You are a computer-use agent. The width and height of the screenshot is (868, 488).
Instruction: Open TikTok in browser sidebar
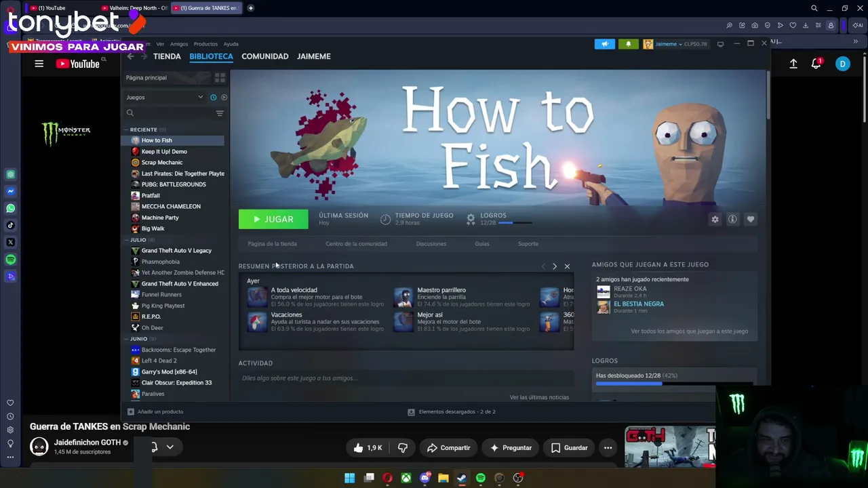10,225
